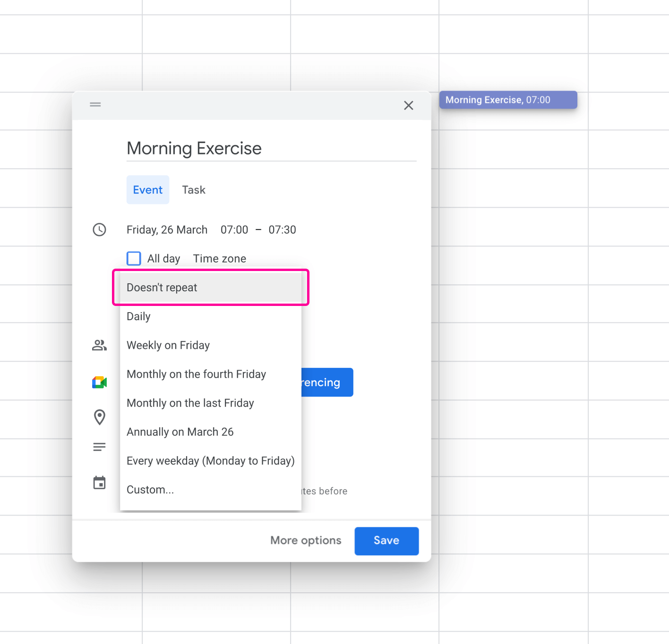The height and width of the screenshot is (644, 669).
Task: Click the description lines icon
Action: pyautogui.click(x=99, y=447)
